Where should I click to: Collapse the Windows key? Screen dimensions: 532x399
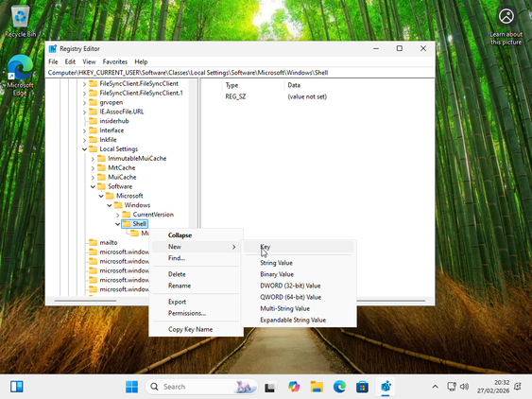pos(110,205)
